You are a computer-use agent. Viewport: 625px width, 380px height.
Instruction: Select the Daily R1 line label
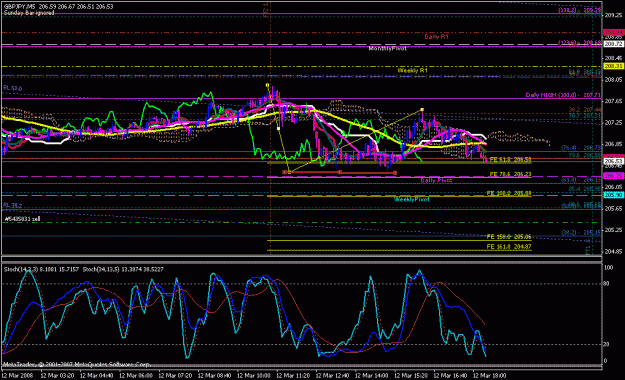pos(436,37)
